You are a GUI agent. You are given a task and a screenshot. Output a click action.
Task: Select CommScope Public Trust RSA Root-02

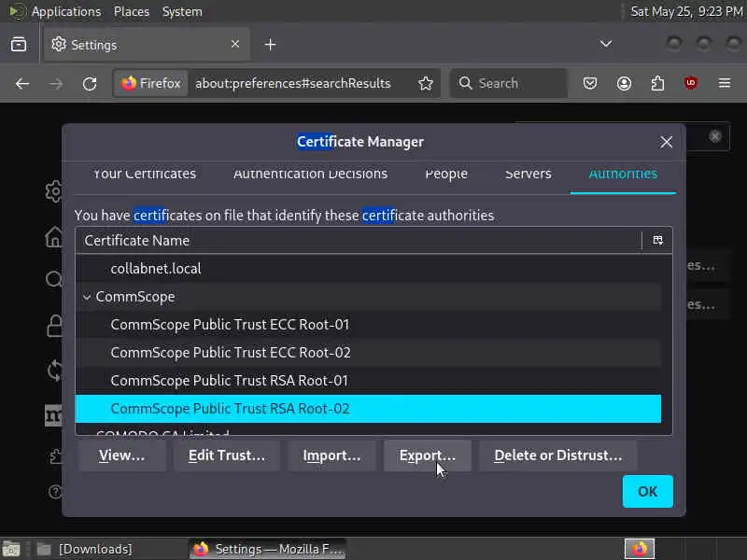coord(368,409)
